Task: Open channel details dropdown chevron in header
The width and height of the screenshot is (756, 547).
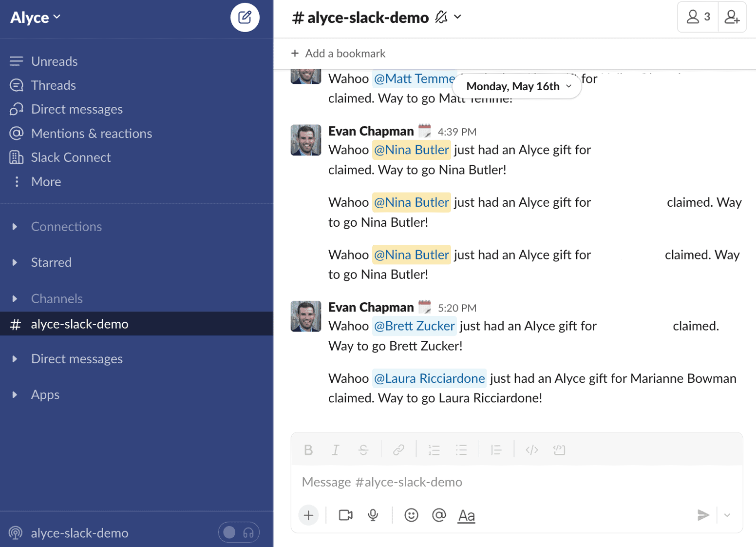Action: pos(457,17)
